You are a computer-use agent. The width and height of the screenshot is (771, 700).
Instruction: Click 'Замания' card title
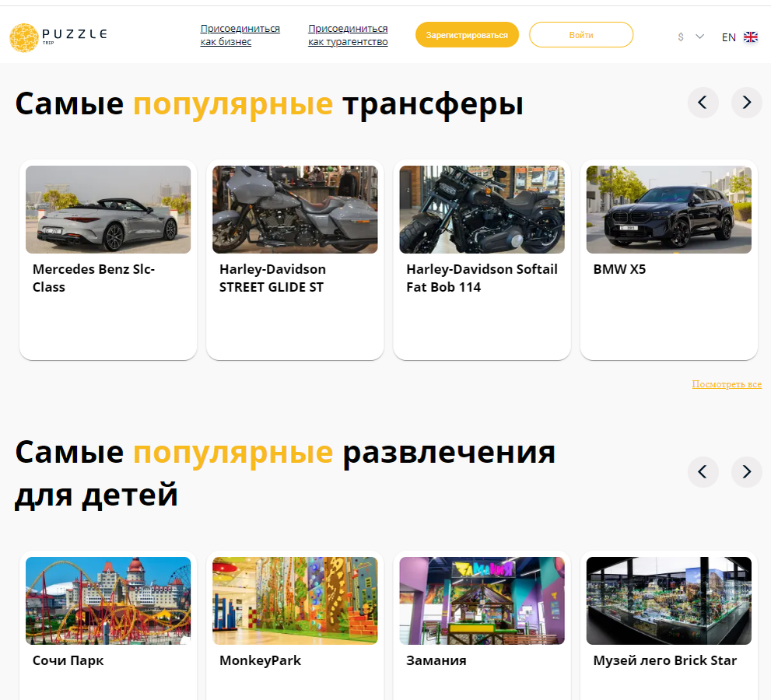(x=436, y=660)
